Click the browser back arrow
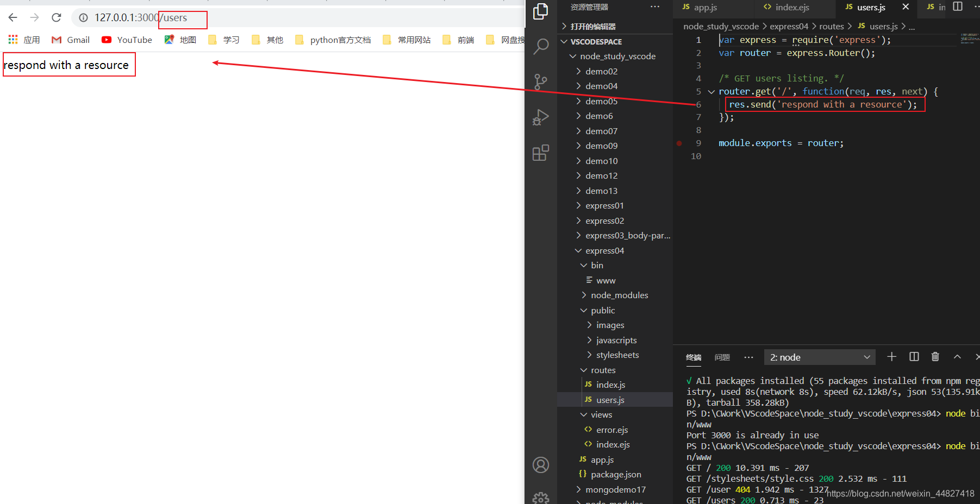The height and width of the screenshot is (504, 980). pyautogui.click(x=13, y=17)
